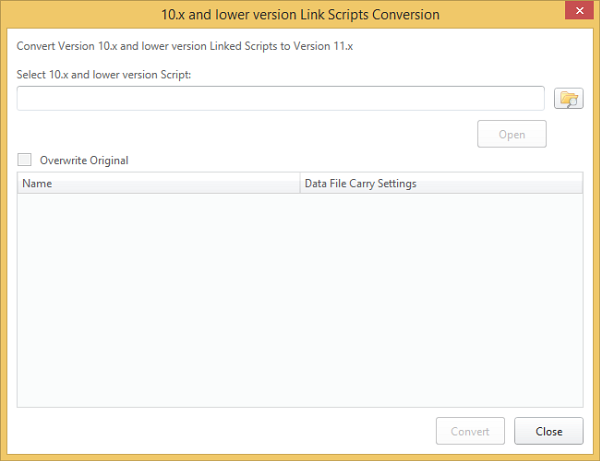600x461 pixels.
Task: Focus the script path input field
Action: pos(280,98)
